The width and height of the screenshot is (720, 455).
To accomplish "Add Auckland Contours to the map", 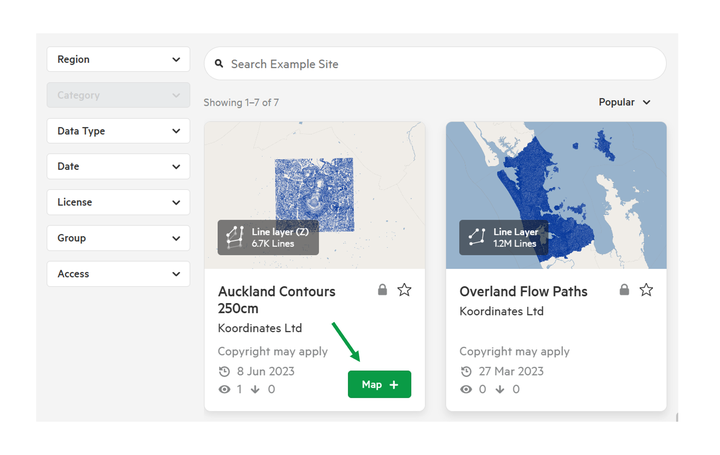I will 379,384.
